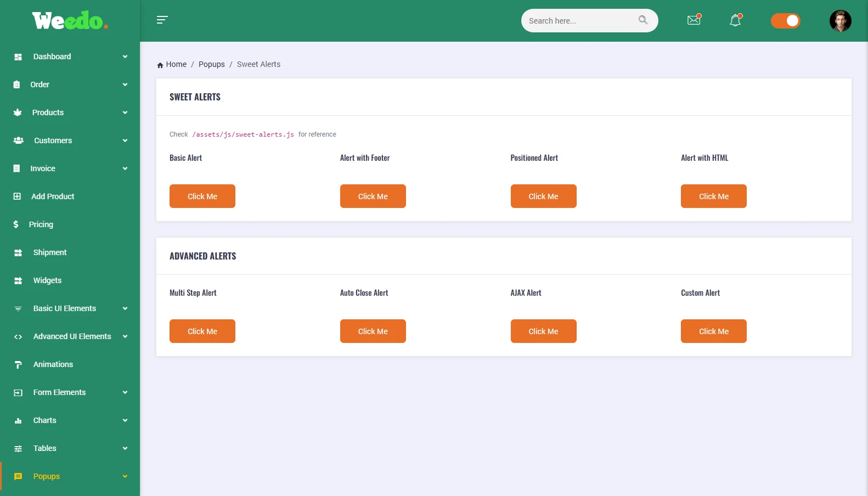
Task: Focus the Search here input field
Action: pyautogui.click(x=579, y=21)
